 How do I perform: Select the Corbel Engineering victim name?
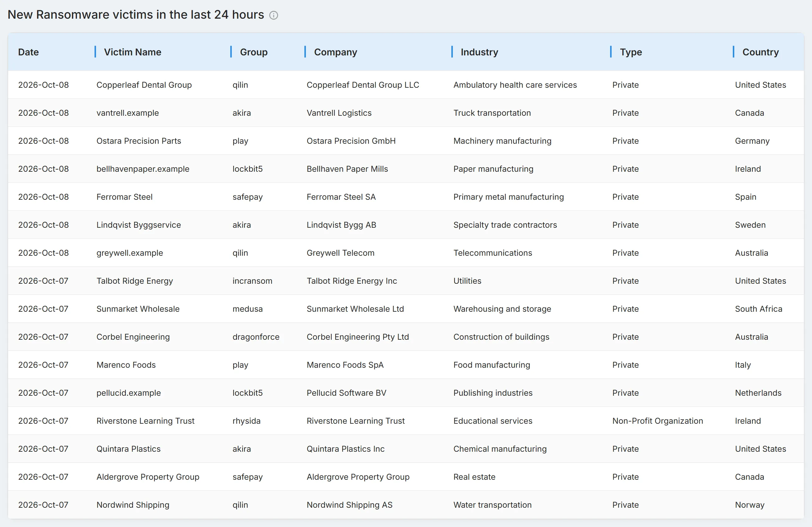coord(133,337)
